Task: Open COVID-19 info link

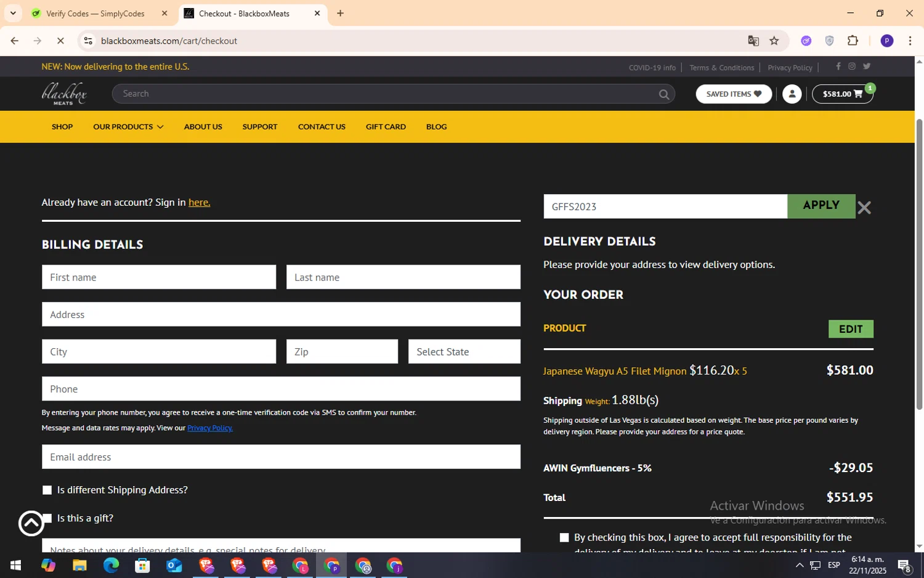Action: (652, 68)
